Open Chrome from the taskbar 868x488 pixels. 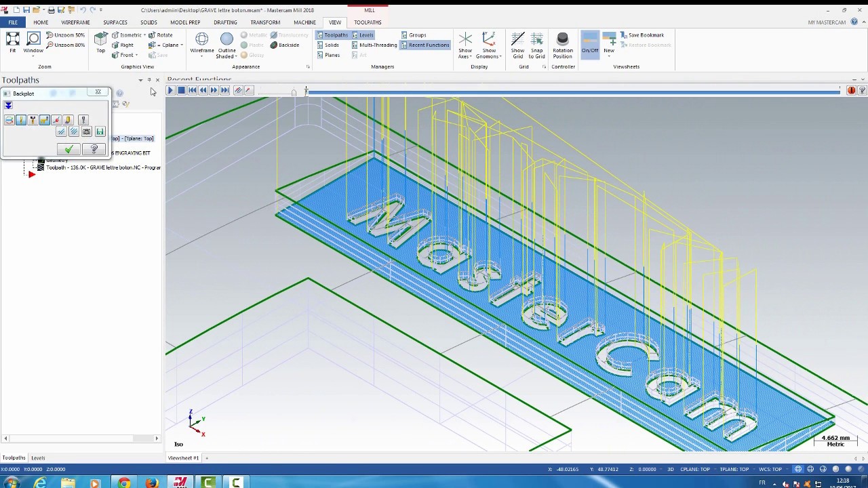(x=123, y=483)
